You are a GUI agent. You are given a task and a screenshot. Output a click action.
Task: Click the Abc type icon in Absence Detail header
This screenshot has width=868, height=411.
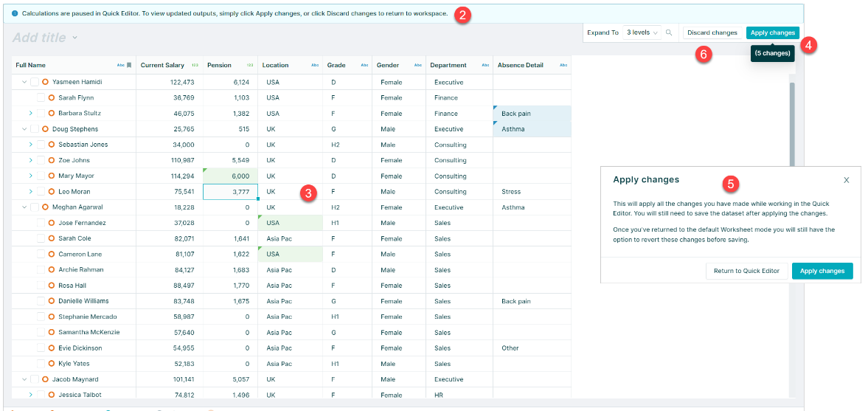point(563,65)
